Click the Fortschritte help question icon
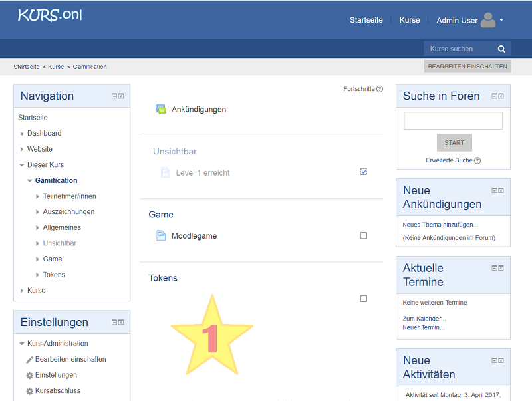 pyautogui.click(x=380, y=89)
